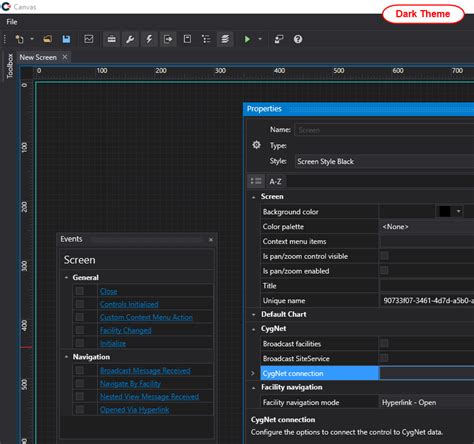The width and height of the screenshot is (474, 444).
Task: Toggle the Broadcast facilities checkbox
Action: click(384, 343)
